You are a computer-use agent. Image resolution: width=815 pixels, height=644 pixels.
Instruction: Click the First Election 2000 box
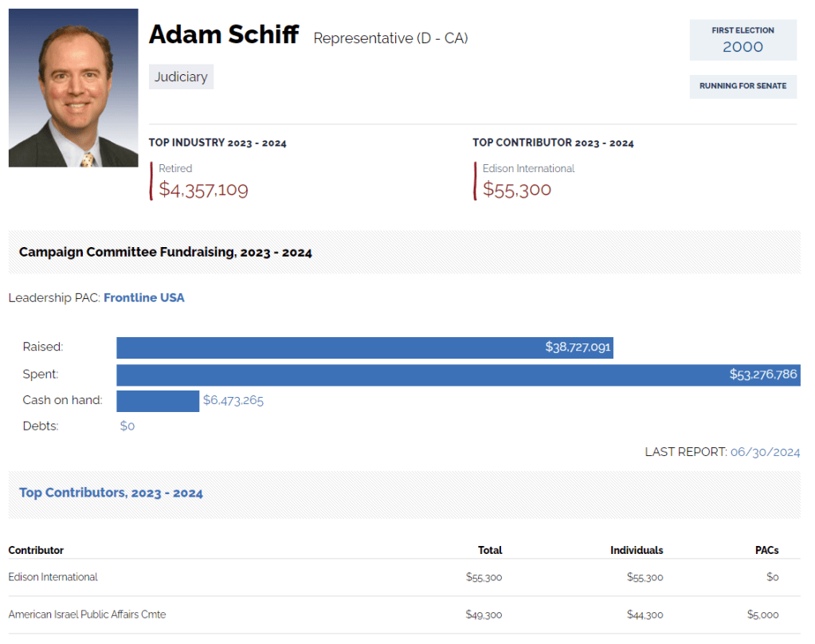[743, 40]
